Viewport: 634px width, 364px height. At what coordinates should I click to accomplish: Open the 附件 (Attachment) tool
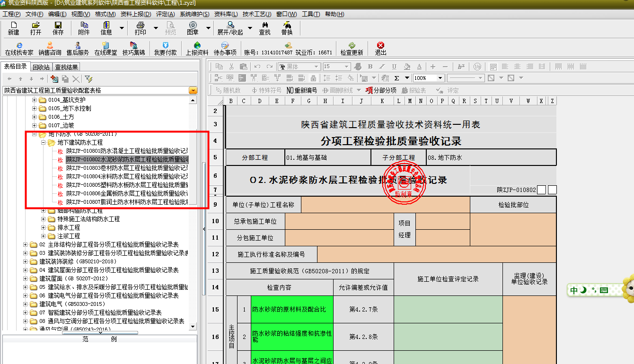click(84, 28)
